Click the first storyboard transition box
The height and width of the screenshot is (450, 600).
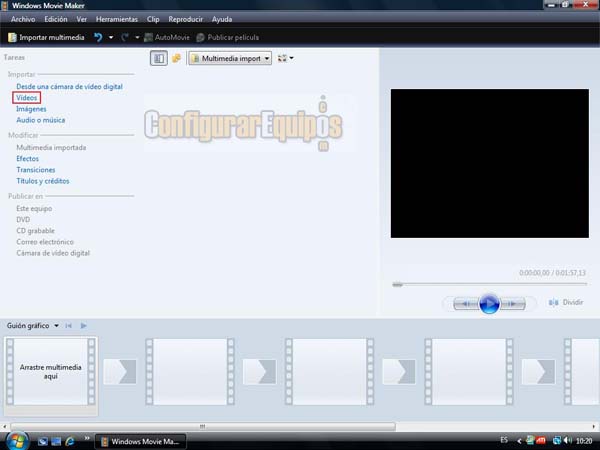click(120, 372)
